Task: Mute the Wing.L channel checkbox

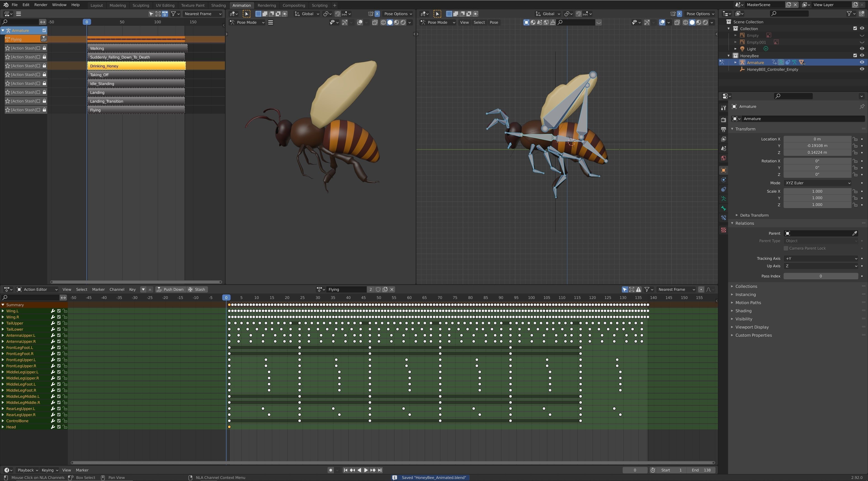Action: click(59, 311)
